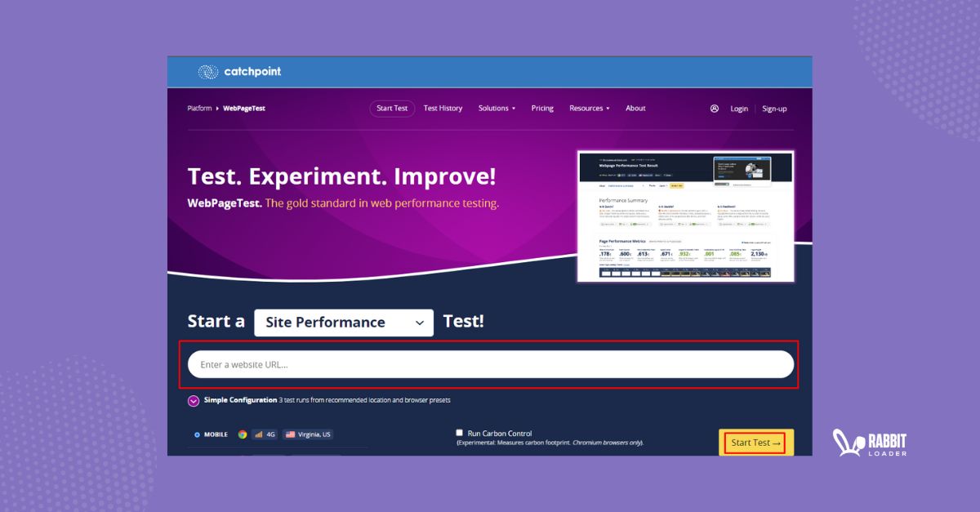The image size is (980, 512).
Task: Open the user account profile icon
Action: coord(715,108)
